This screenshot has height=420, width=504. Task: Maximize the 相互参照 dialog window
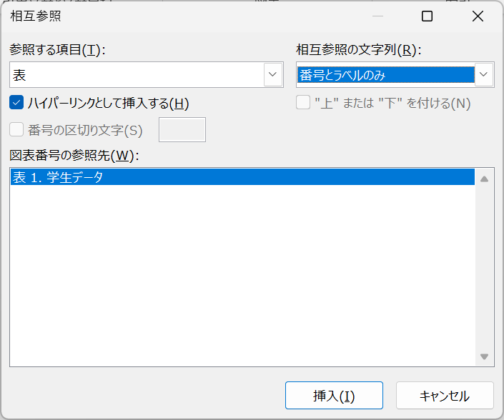coord(427,16)
